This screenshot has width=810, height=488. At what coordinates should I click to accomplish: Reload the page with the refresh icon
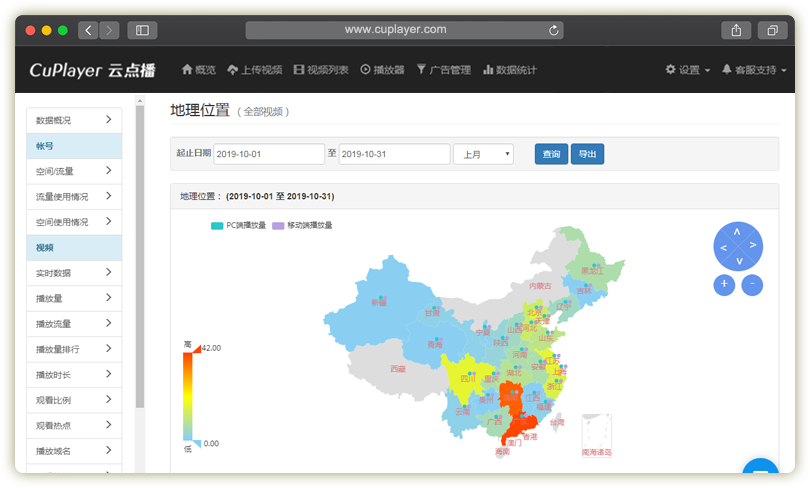click(x=554, y=30)
